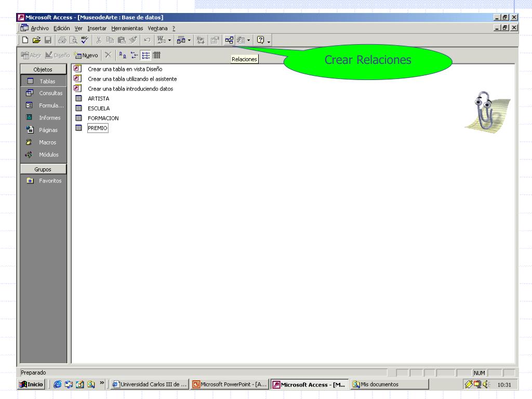Click the delete X icon in database toolbar
This screenshot has height=399, width=532.
pos(108,55)
